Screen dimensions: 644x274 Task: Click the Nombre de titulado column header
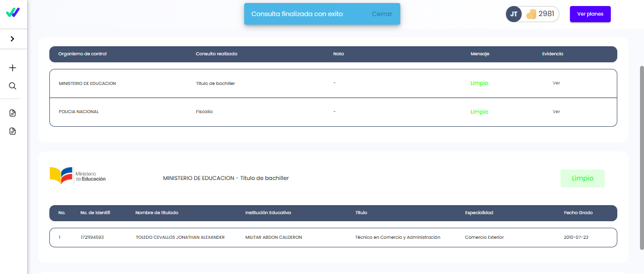(x=157, y=213)
